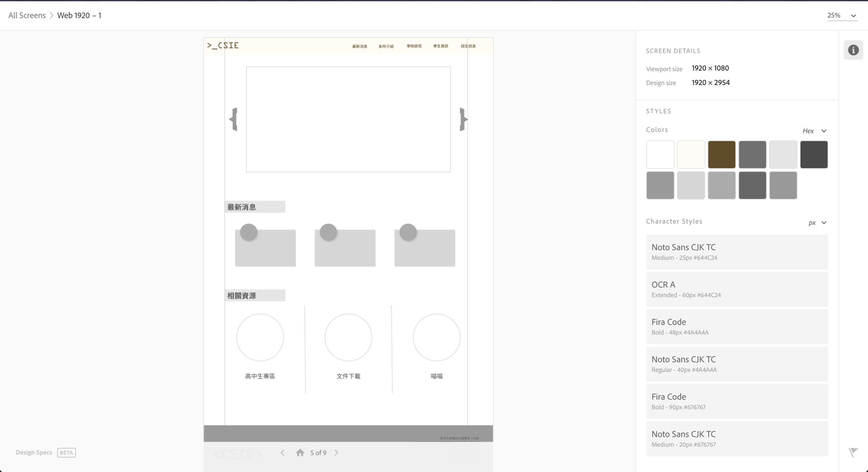
Task: Open the 25% zoom level dropdown
Action: (x=842, y=15)
